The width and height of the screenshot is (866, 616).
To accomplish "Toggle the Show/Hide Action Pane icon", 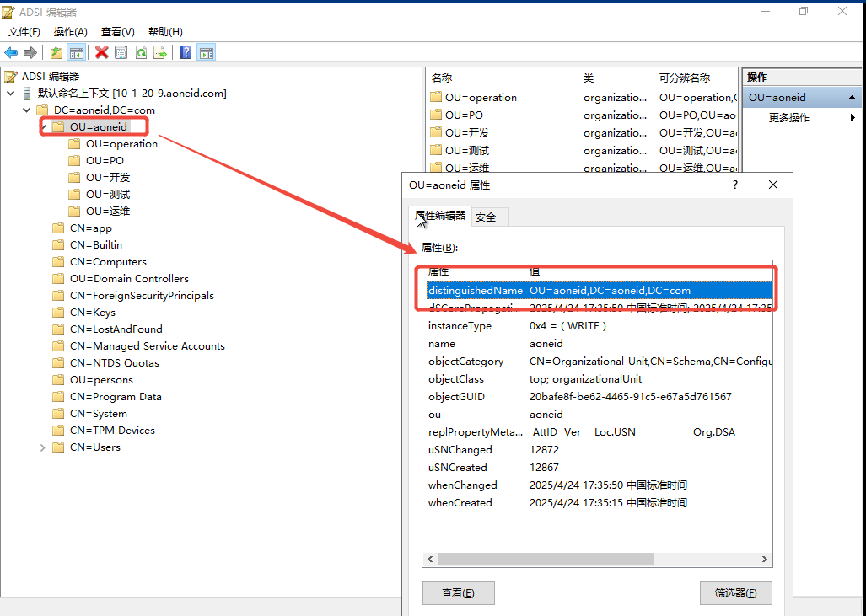I will click(206, 52).
